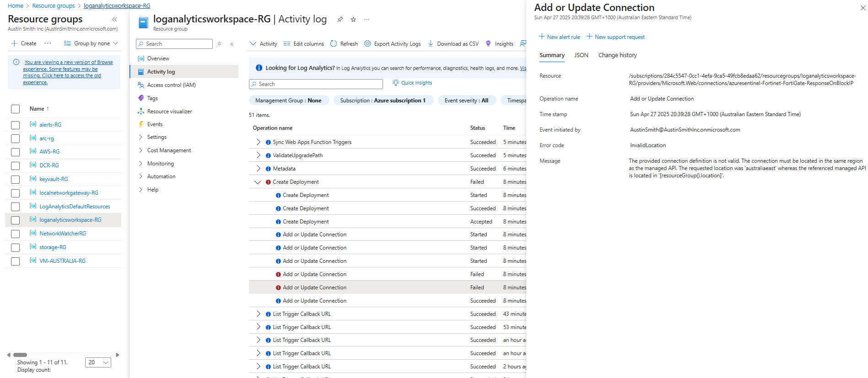The image size is (868, 378).
Task: Open Tags menu item
Action: (152, 98)
